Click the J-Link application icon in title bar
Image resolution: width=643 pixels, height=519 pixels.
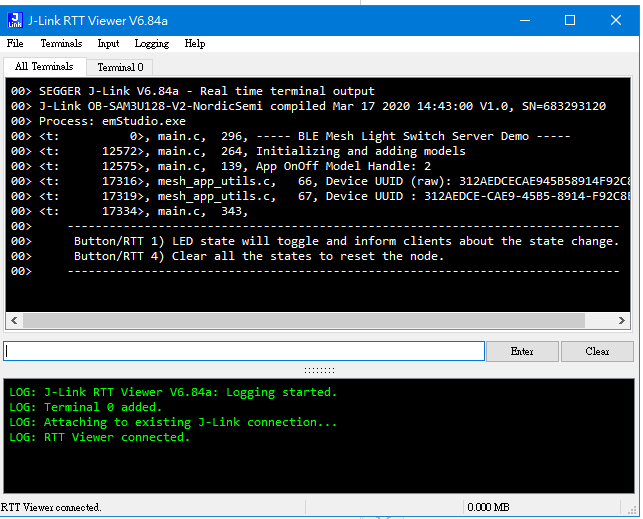(15, 20)
